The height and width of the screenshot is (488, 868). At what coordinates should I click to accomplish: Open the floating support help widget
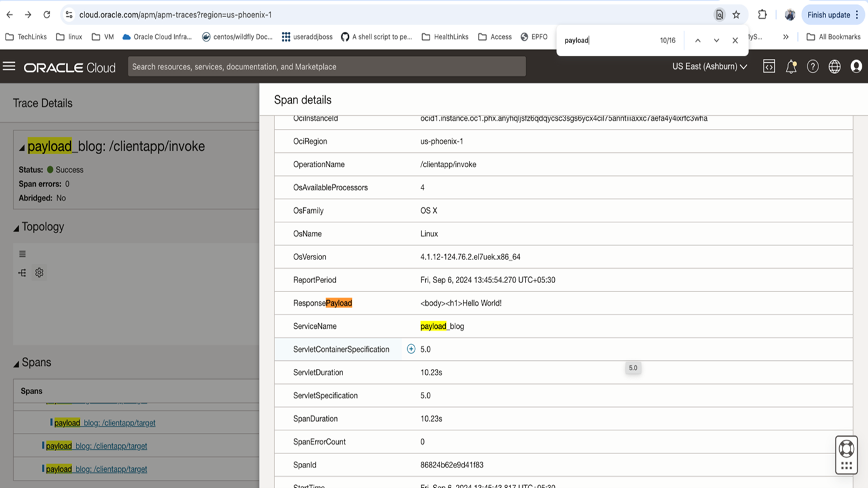click(846, 455)
